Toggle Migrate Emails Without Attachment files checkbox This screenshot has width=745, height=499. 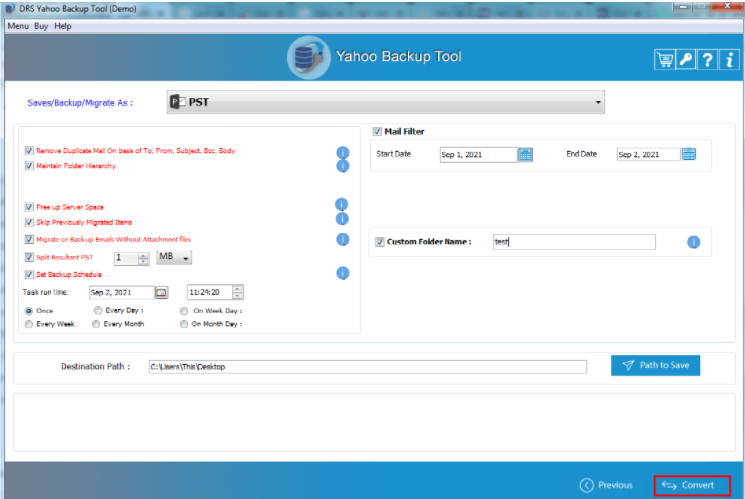tap(29, 240)
